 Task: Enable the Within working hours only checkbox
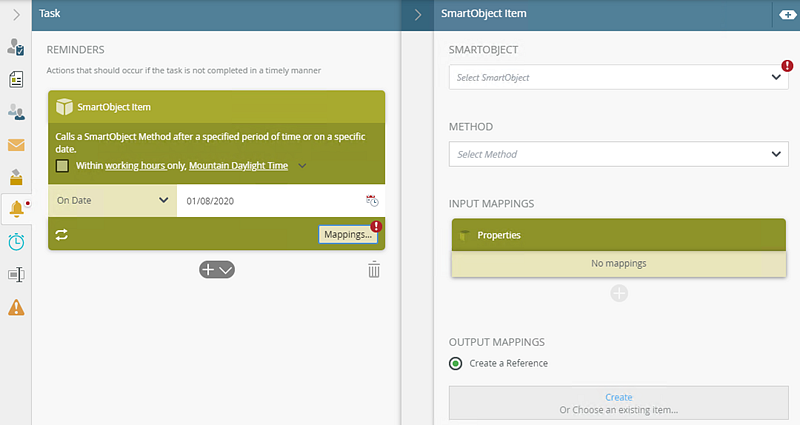pos(62,166)
